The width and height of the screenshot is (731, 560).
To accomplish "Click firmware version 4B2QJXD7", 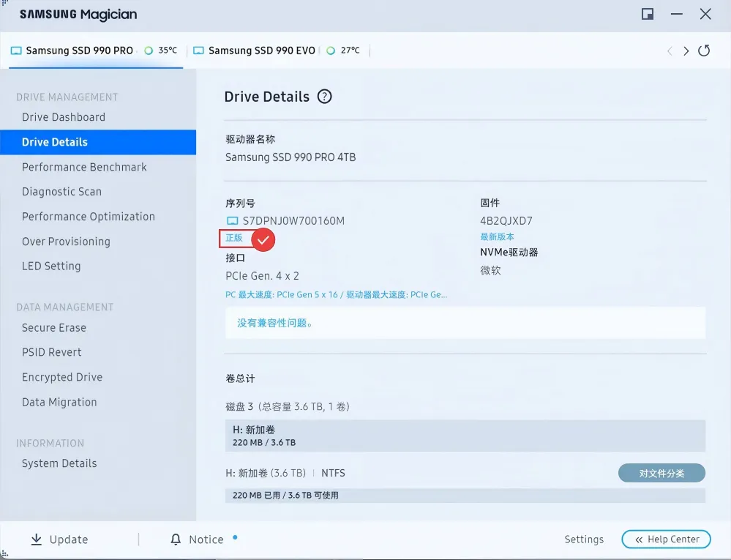I will 506,220.
